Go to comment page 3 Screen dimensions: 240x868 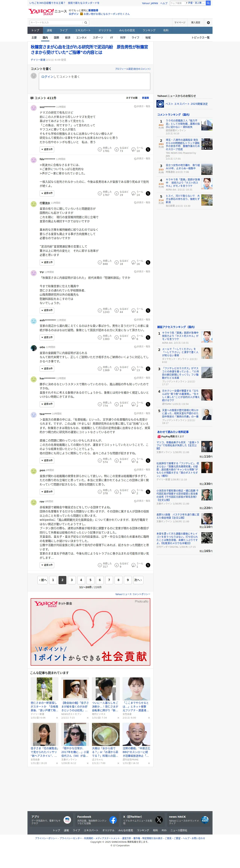coord(72,580)
